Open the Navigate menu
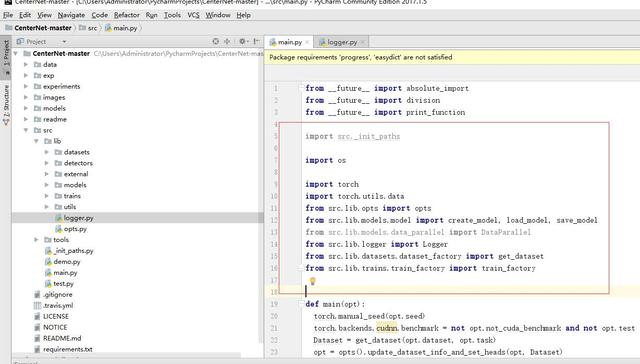This screenshot has height=364, width=640. point(71,15)
